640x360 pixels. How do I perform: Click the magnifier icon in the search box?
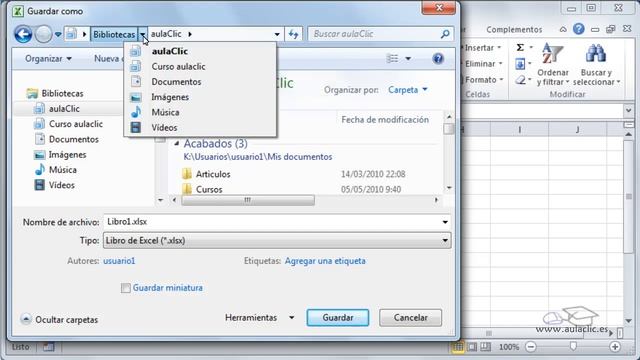point(445,34)
